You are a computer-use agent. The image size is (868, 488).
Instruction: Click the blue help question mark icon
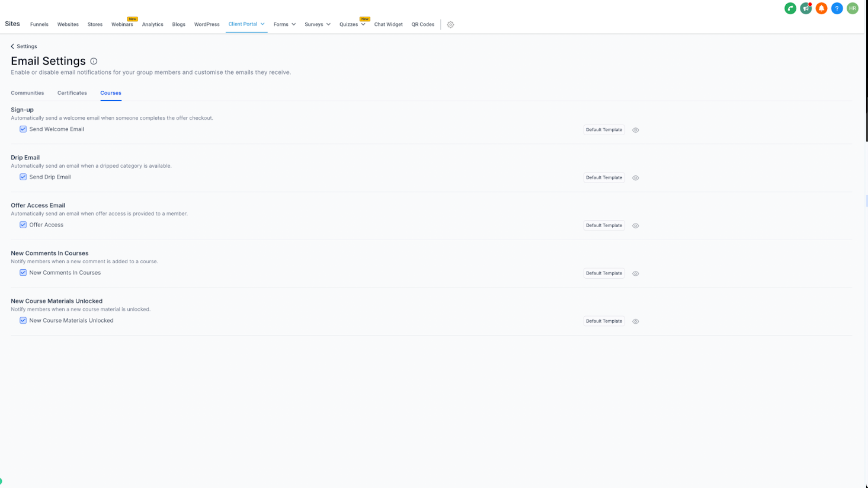tap(837, 8)
